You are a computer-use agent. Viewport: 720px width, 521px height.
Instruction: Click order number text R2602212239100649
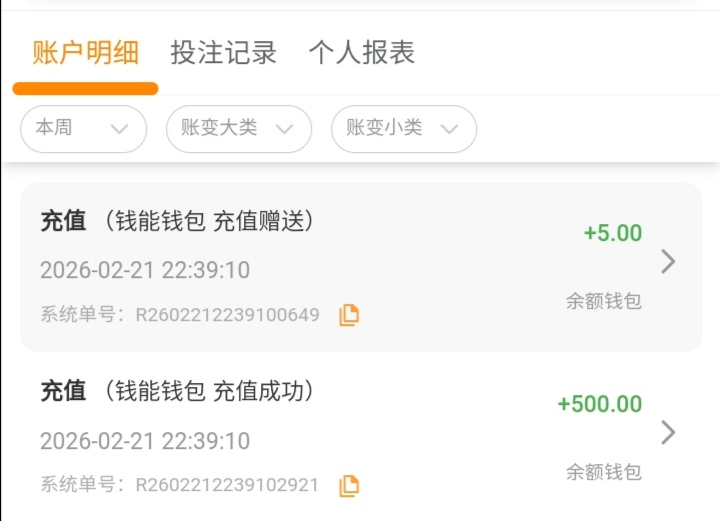tap(227, 315)
